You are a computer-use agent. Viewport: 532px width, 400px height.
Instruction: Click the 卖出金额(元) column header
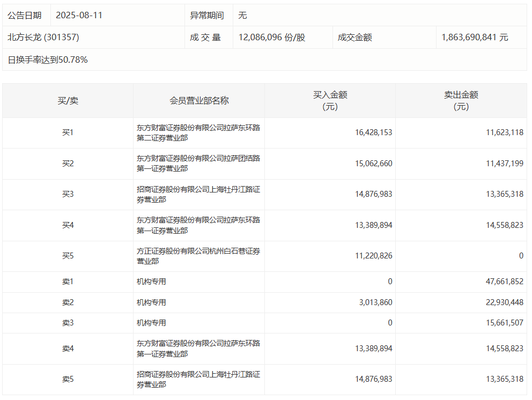(461, 101)
